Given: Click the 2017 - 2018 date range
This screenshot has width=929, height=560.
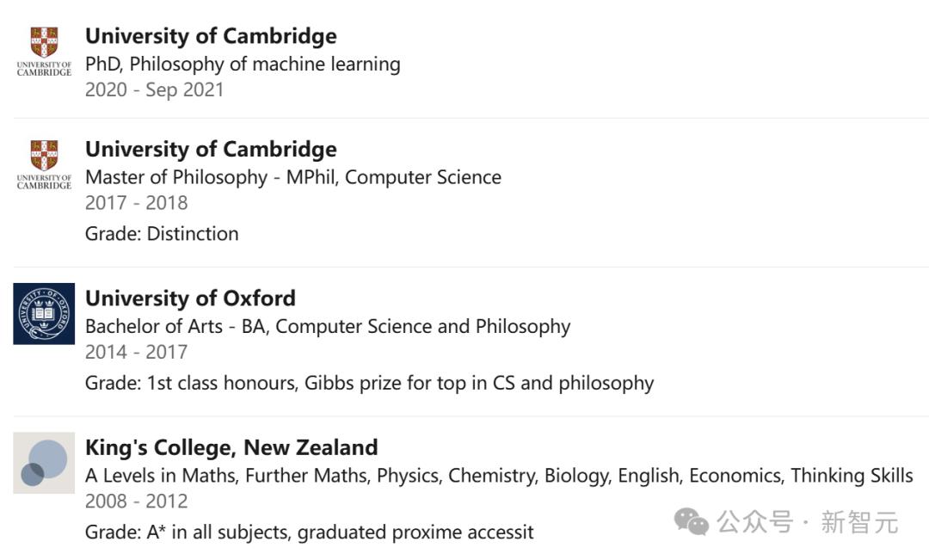Looking at the screenshot, I should (x=136, y=203).
